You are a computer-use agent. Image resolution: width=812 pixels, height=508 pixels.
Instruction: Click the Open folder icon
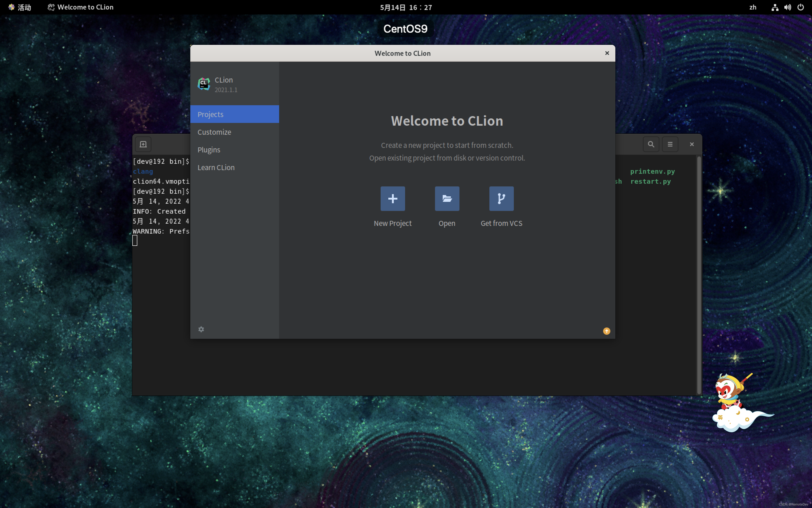click(x=447, y=199)
